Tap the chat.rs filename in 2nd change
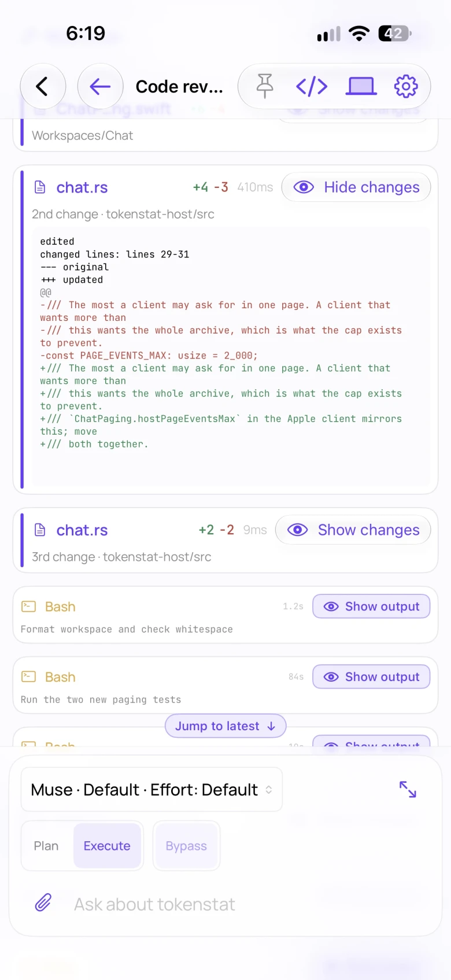Viewport: 451px width, 980px height. point(82,187)
